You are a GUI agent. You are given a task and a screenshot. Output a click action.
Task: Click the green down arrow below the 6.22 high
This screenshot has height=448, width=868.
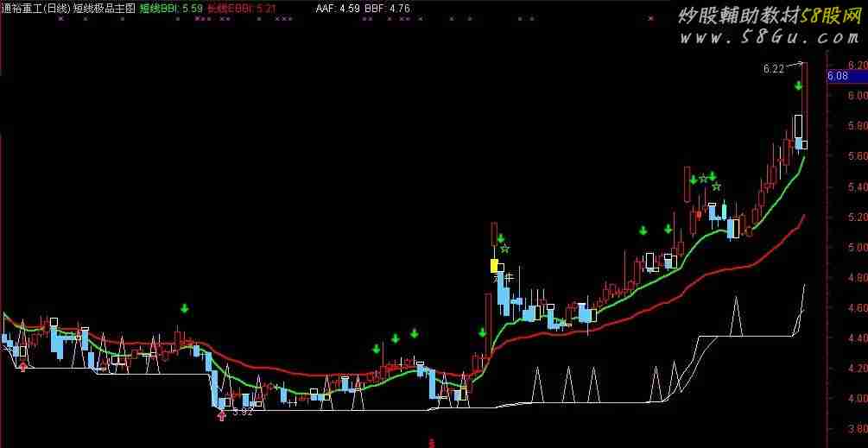[799, 85]
